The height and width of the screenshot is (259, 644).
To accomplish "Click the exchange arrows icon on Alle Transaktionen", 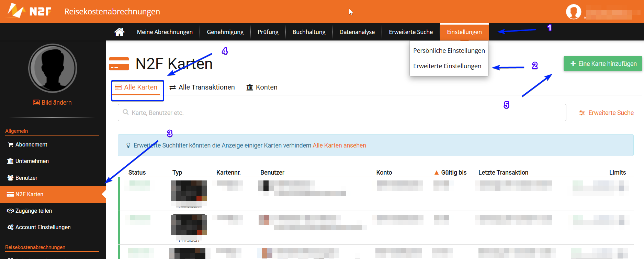I will (173, 87).
